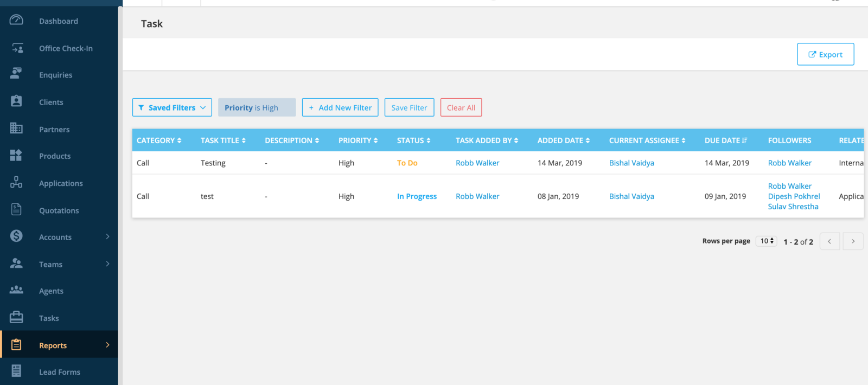Screen dimensions: 868x385
Task: Expand the Accounts submenu chevron
Action: (107, 236)
